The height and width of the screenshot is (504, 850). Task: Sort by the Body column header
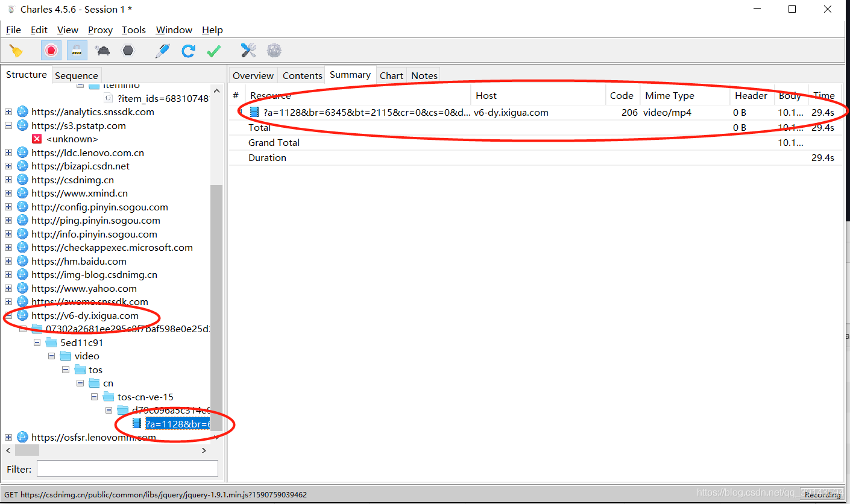point(791,95)
